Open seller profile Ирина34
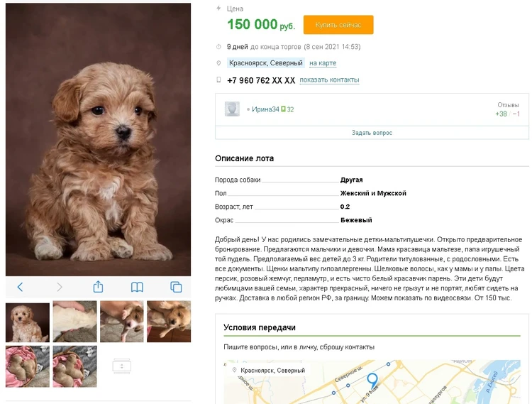The width and height of the screenshot is (532, 404). pos(265,109)
